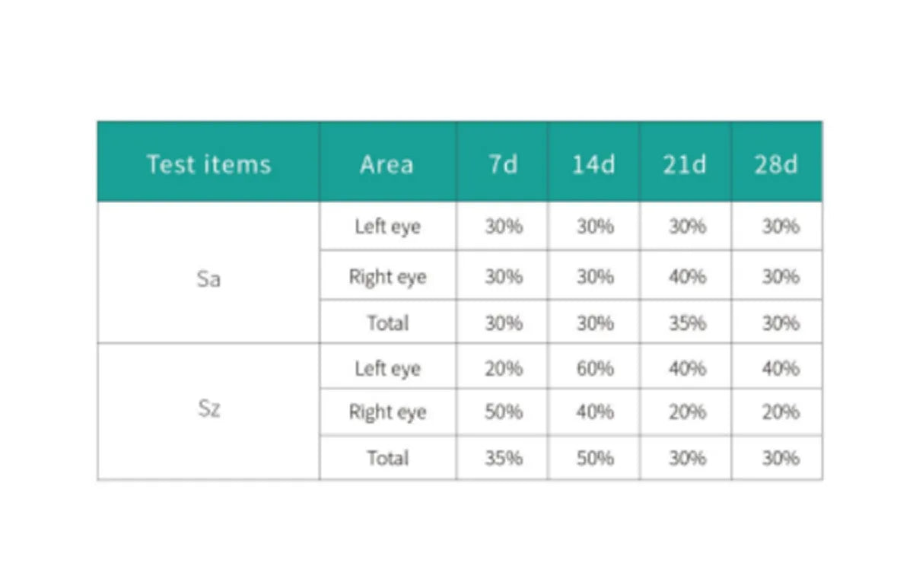
Task: Click "Total" in the Sa group
Action: 388,323
